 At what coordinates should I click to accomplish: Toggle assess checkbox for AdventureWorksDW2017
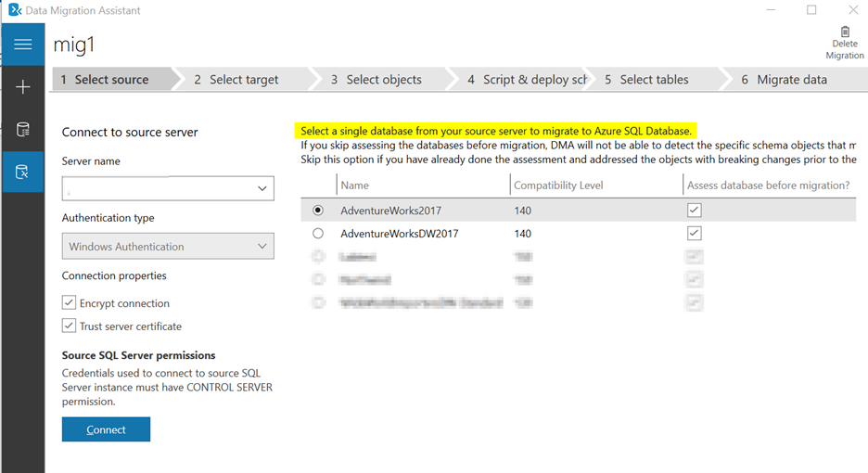click(695, 233)
